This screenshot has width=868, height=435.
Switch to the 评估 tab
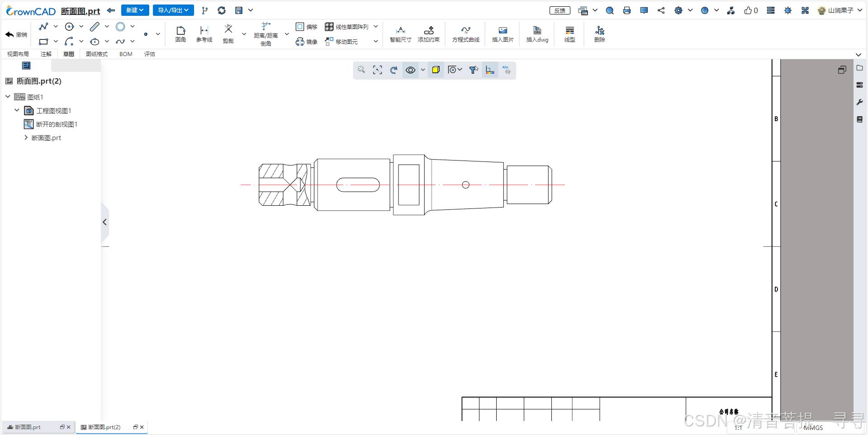(x=150, y=54)
